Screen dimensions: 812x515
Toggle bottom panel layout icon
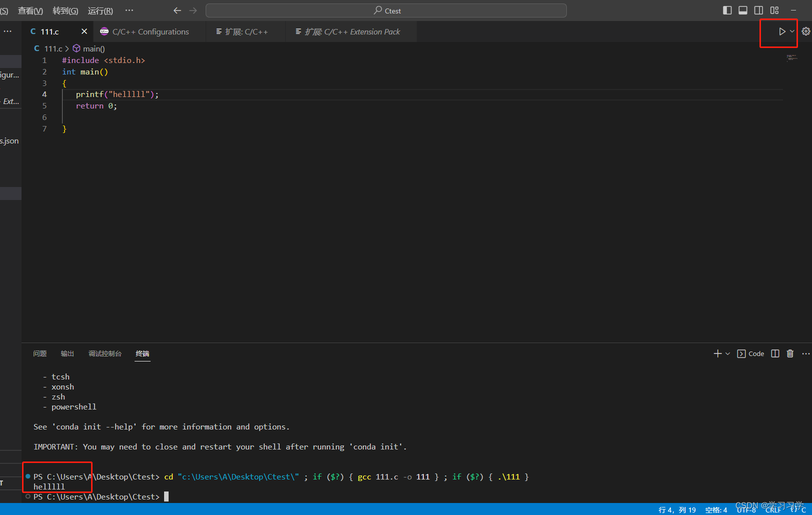(743, 10)
